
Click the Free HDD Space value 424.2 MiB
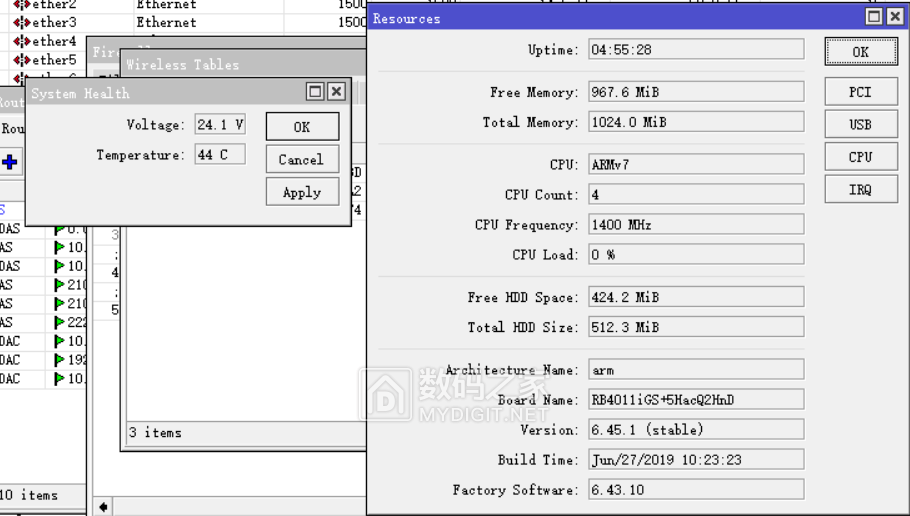pyautogui.click(x=696, y=297)
